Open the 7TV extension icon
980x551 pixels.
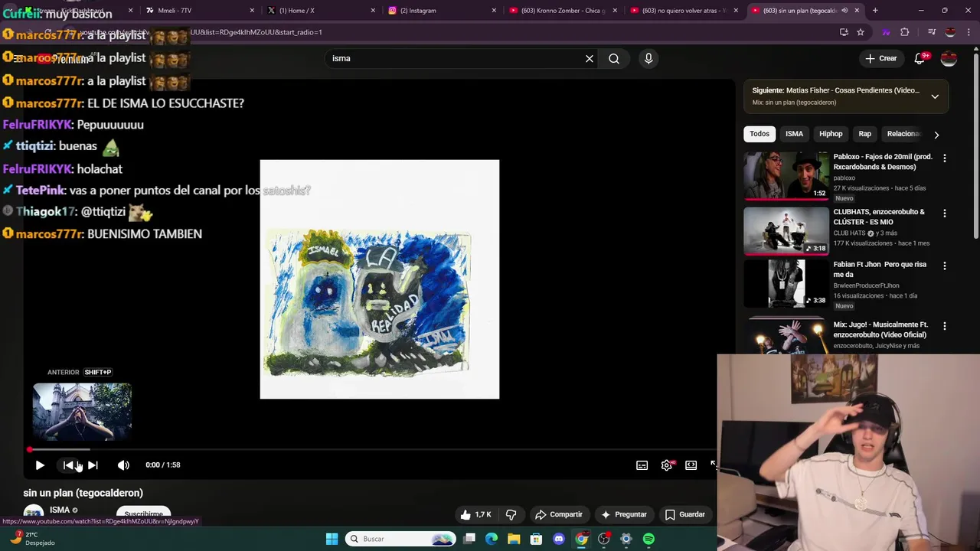coord(887,32)
